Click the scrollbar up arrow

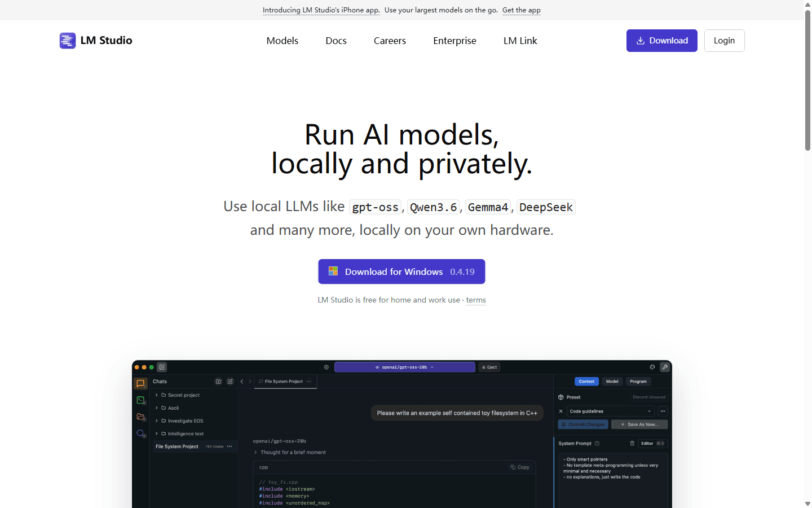click(807, 4)
